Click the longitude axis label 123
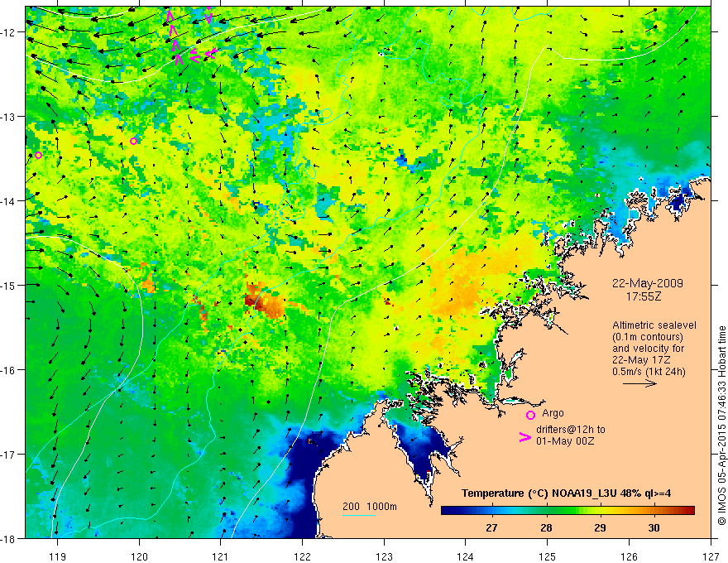Screen dimensions: 728x563 click(x=384, y=556)
